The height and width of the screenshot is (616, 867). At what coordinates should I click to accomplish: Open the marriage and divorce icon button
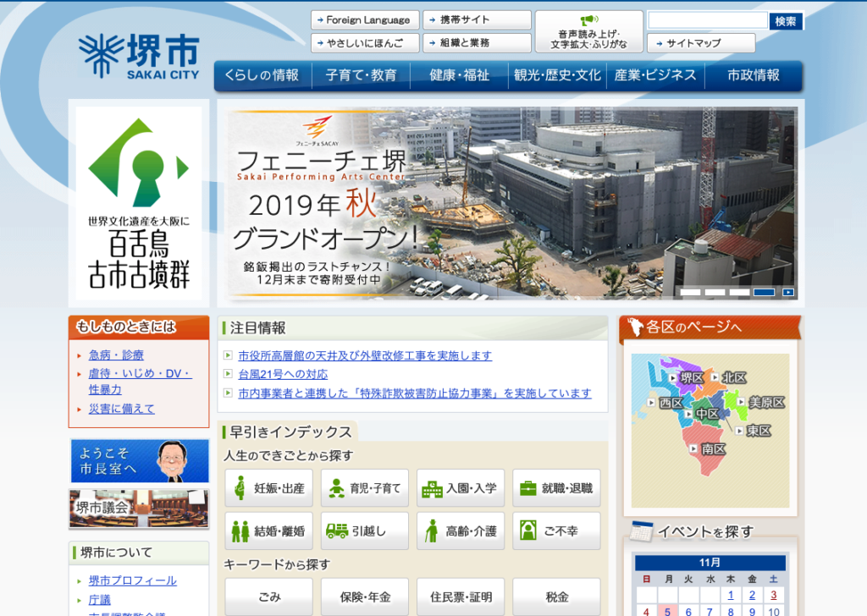tap(269, 531)
